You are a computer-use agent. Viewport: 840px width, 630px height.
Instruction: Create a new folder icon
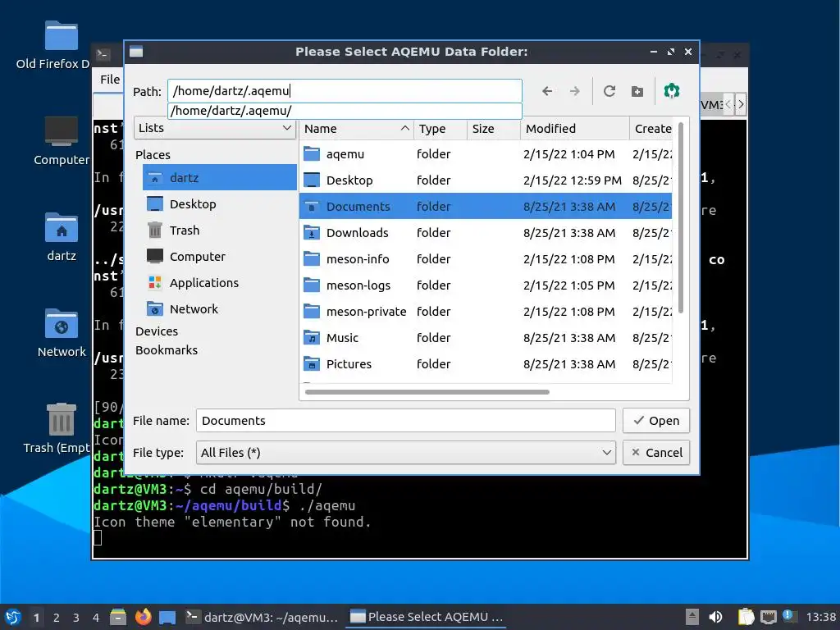pyautogui.click(x=637, y=92)
